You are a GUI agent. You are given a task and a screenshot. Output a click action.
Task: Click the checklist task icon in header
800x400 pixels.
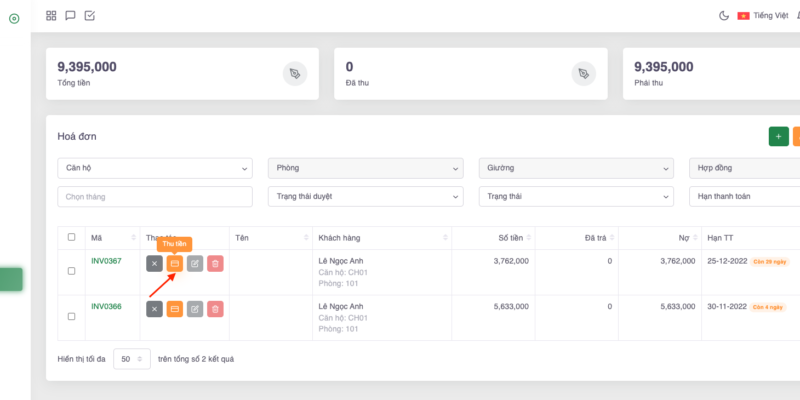89,15
